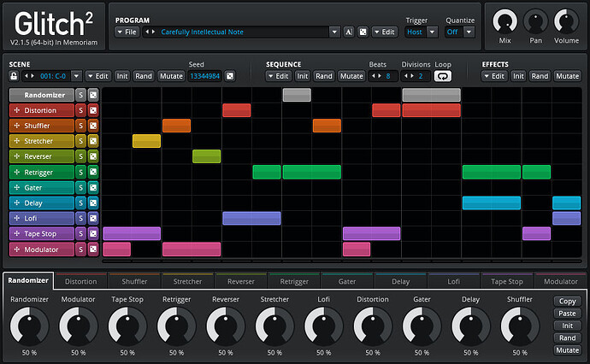The image size is (590, 364).
Task: Step program arrows next to File
Action: [150, 32]
